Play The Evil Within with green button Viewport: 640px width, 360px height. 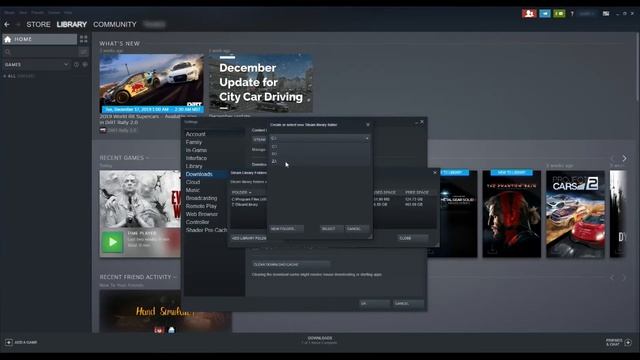[112, 242]
